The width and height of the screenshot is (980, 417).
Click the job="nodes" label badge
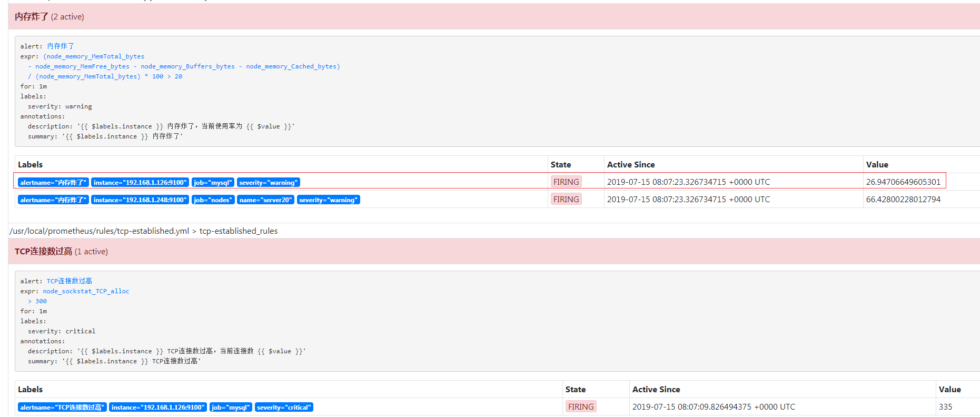point(213,200)
